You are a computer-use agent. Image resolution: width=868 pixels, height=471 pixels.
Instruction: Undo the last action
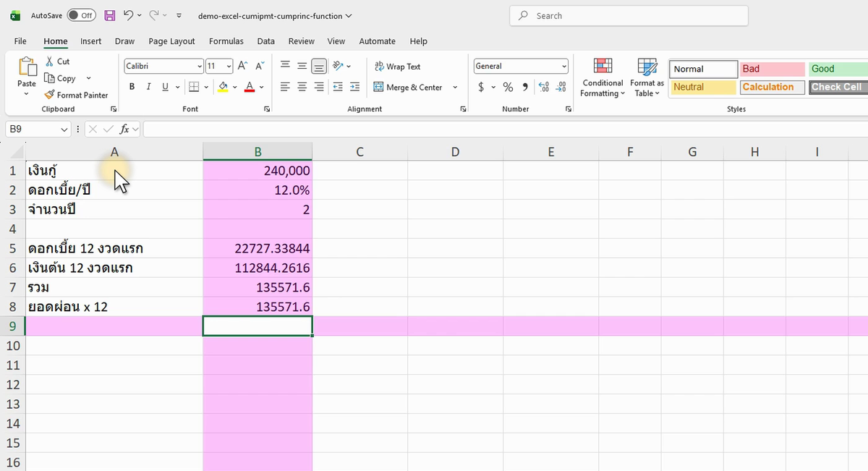click(128, 15)
